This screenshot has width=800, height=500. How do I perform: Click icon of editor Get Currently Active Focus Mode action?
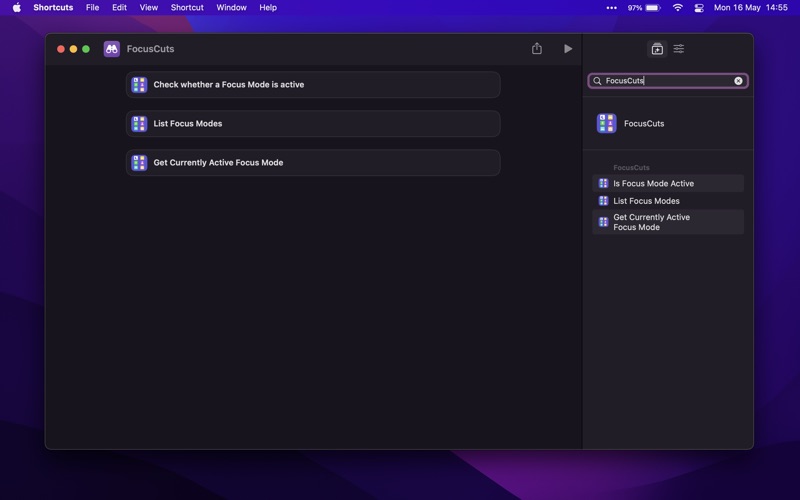139,163
